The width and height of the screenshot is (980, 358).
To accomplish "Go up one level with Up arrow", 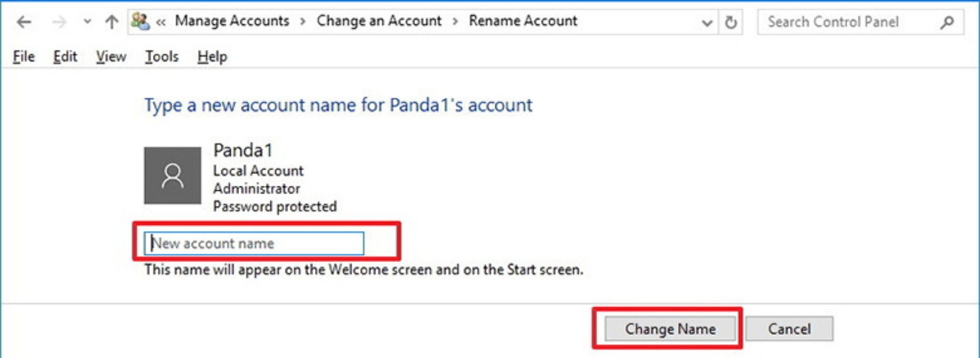I will click(112, 22).
